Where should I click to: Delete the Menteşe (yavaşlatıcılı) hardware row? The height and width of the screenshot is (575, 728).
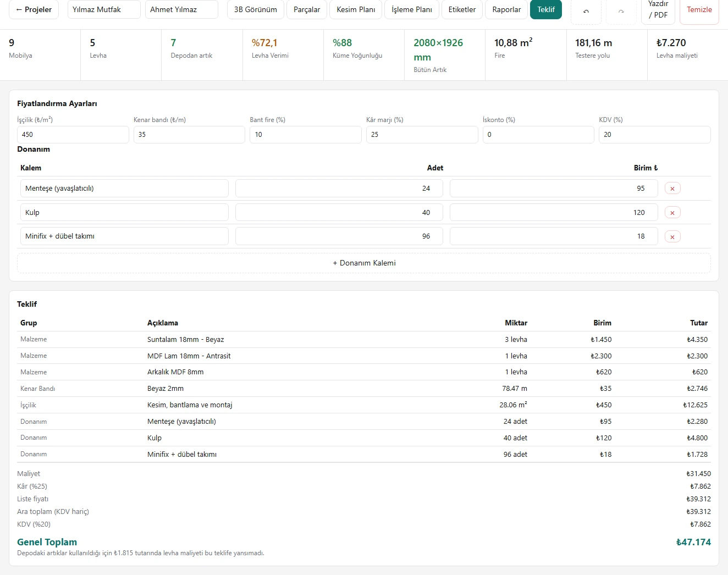coord(672,189)
